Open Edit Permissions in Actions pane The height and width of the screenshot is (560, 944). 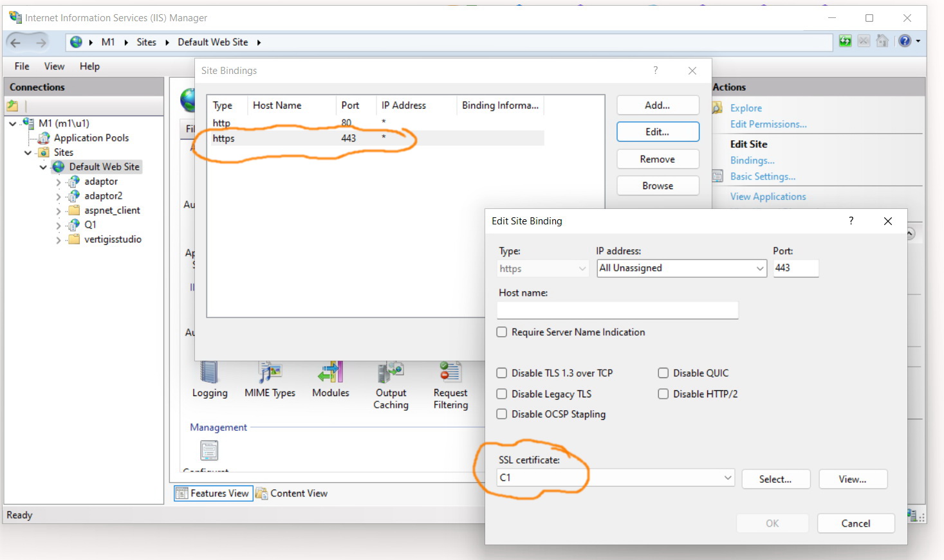click(768, 124)
